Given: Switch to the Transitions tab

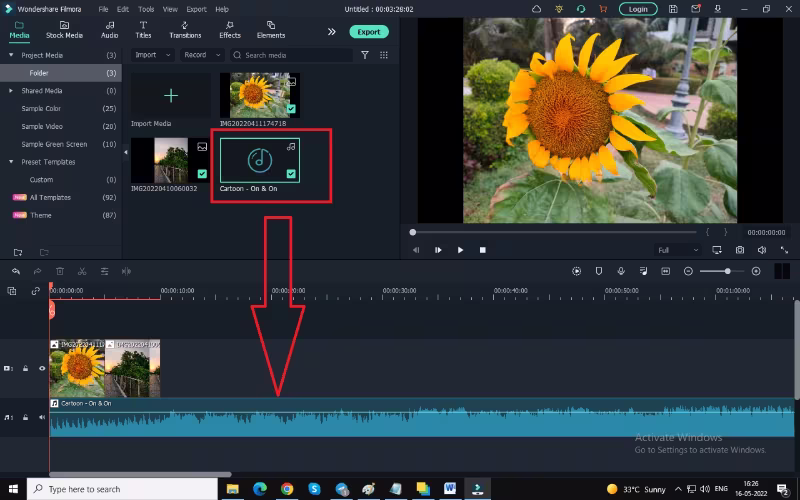Looking at the screenshot, I should tap(185, 29).
